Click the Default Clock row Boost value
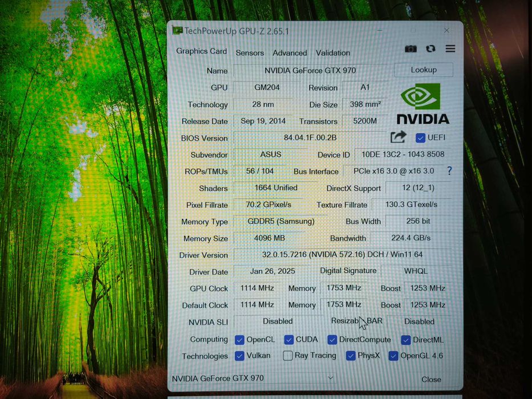 click(428, 305)
